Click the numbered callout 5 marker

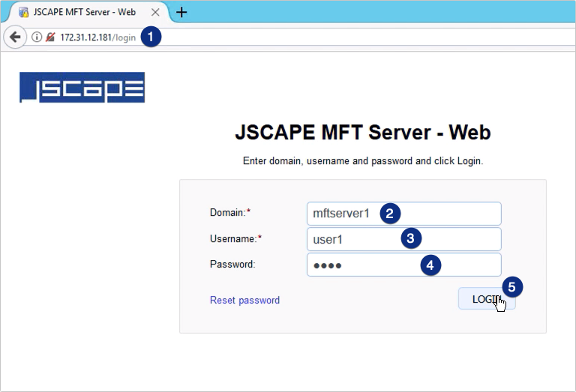coord(512,286)
